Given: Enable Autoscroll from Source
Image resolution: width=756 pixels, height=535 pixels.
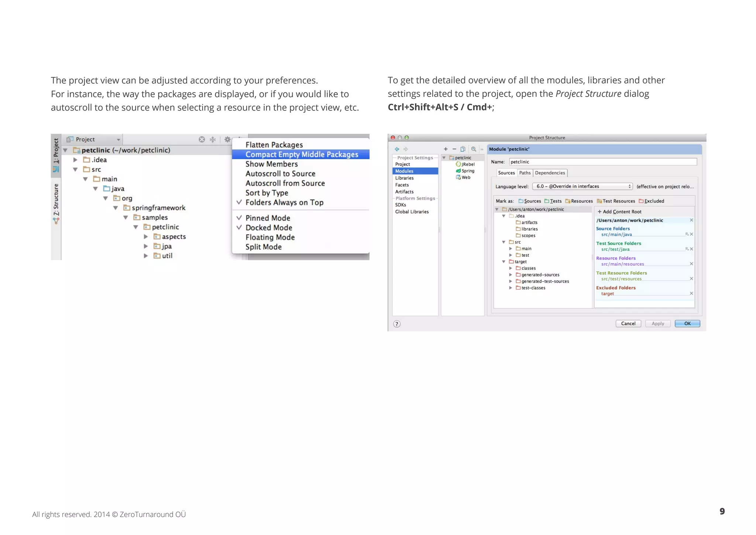Looking at the screenshot, I should (x=300, y=183).
